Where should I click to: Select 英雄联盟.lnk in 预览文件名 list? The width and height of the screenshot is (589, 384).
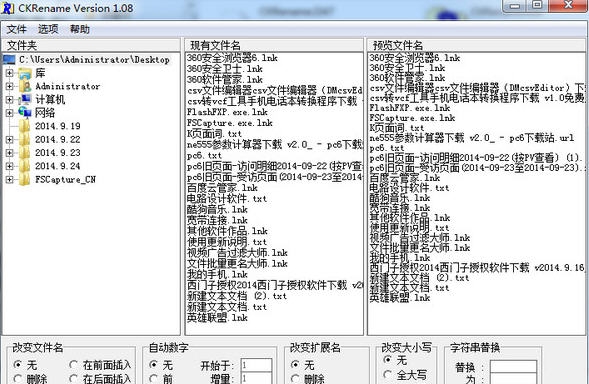click(400, 298)
